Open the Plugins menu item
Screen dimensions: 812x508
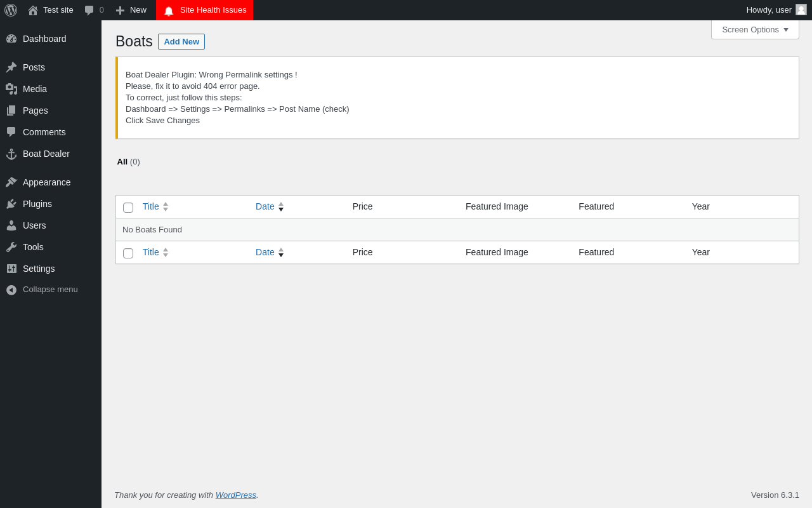(x=51, y=204)
